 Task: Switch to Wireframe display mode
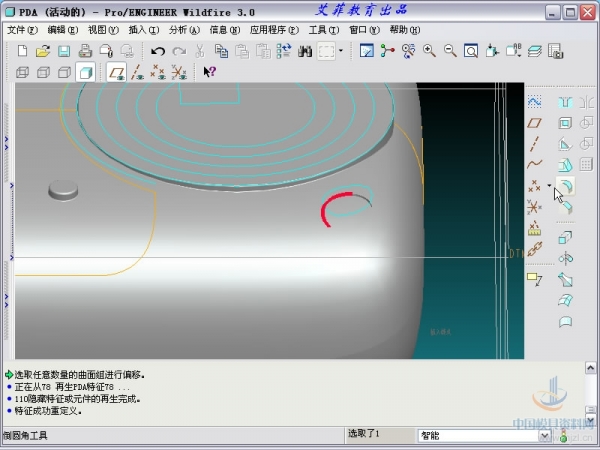[x=22, y=72]
